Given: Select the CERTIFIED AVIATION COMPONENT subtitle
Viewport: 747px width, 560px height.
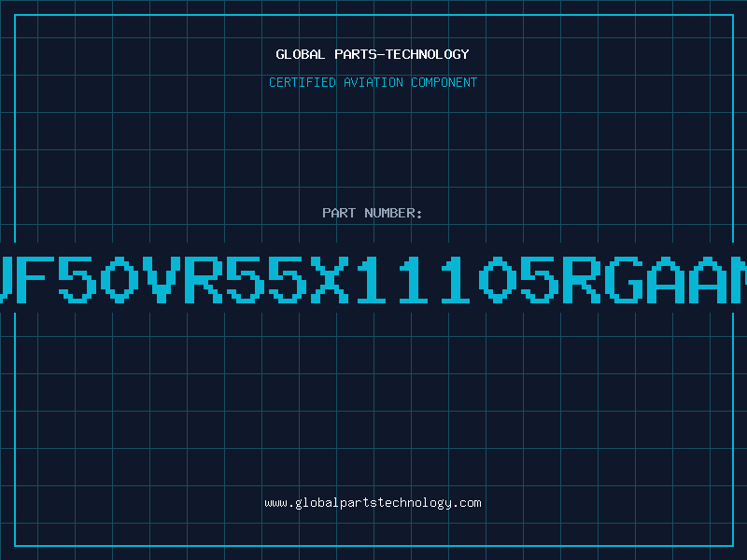Looking at the screenshot, I should click(373, 82).
